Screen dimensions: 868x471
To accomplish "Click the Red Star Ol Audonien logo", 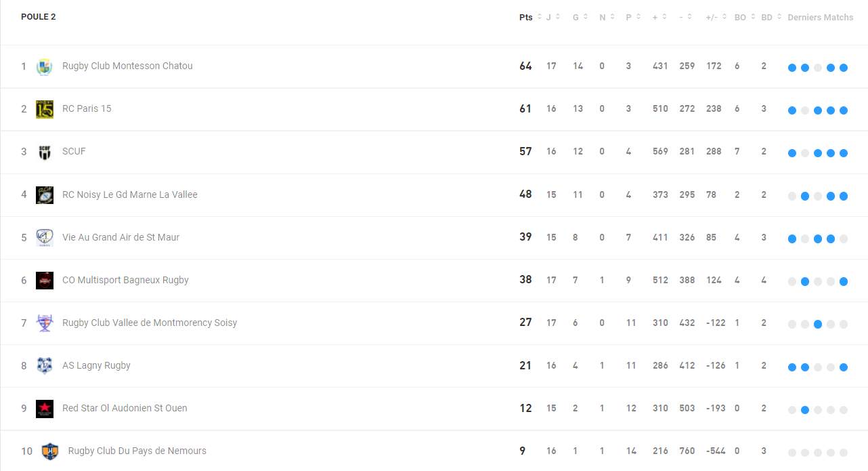I will point(45,409).
